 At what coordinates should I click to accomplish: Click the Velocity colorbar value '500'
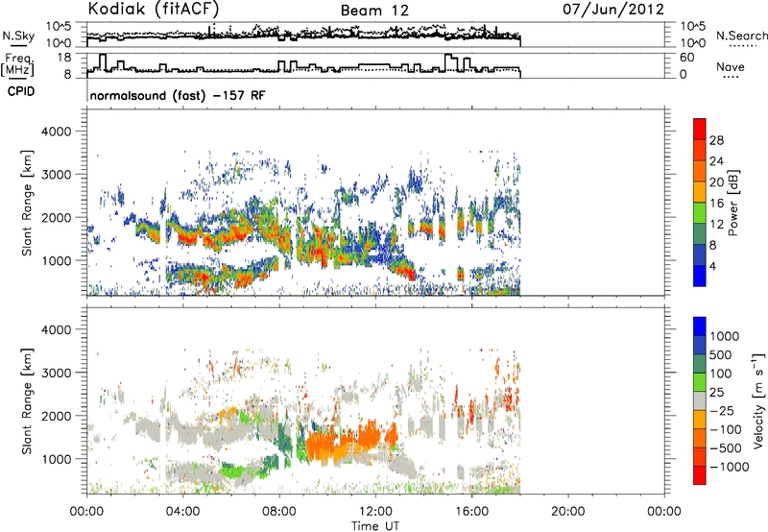tap(721, 354)
